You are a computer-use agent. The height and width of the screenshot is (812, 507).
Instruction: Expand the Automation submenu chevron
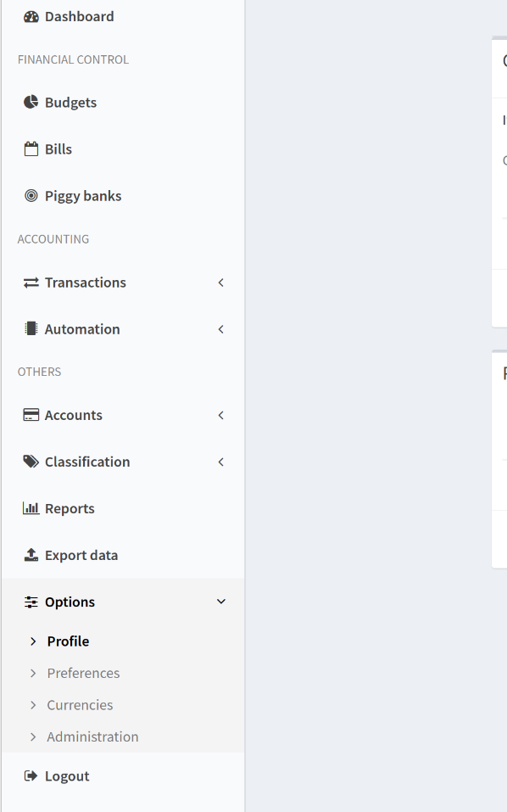point(221,329)
